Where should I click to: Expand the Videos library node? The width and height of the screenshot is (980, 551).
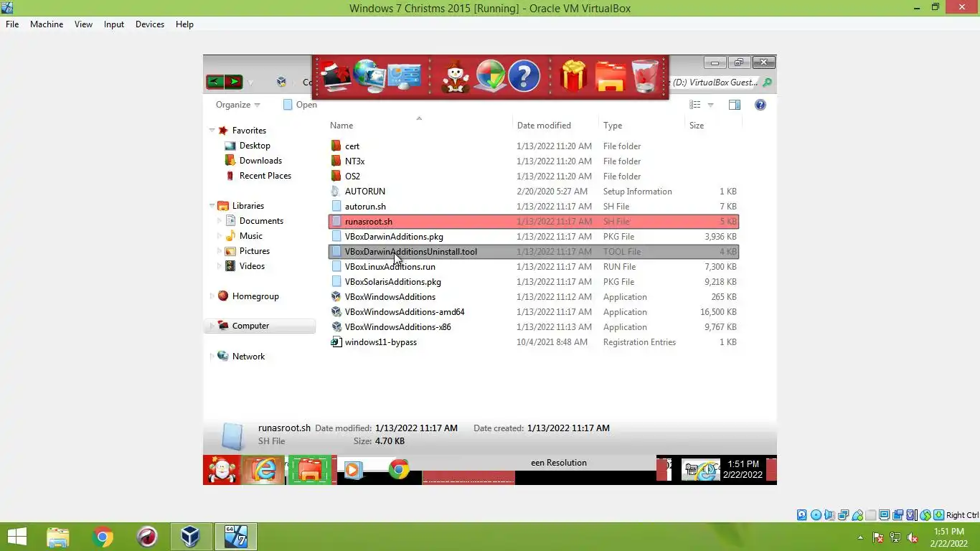(220, 266)
